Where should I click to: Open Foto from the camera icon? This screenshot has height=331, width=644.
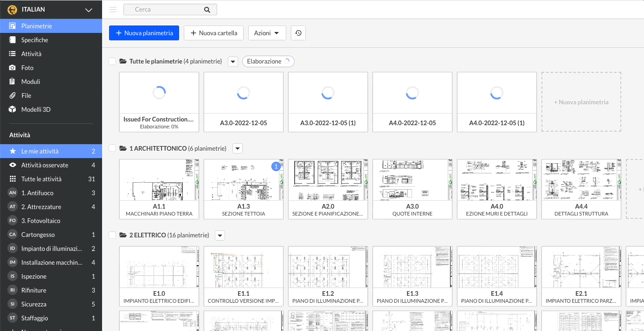[x=13, y=68]
